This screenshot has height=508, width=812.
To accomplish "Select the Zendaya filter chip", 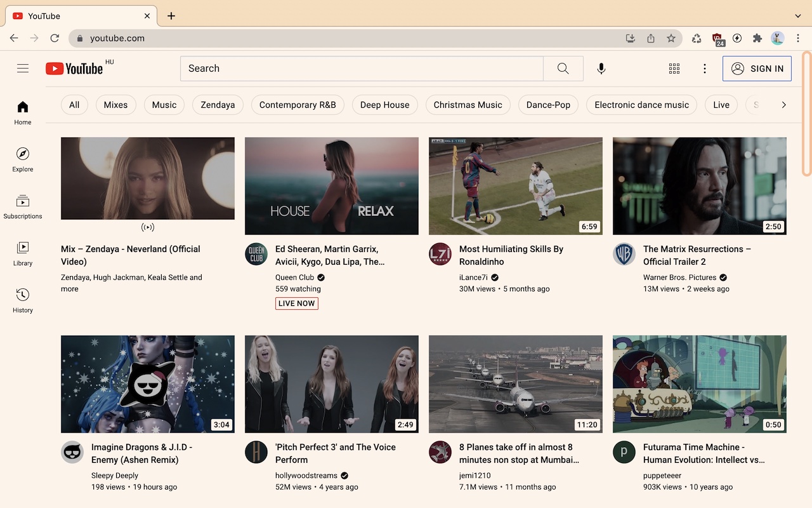I will [218, 105].
